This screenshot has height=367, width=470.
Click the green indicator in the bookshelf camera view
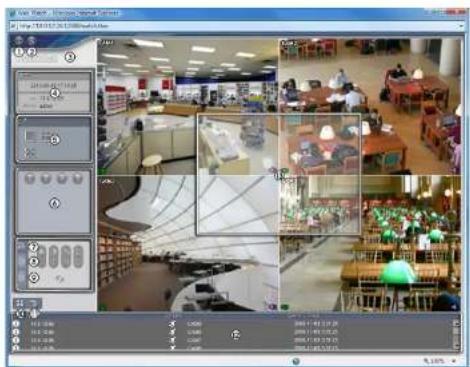[x=103, y=307]
